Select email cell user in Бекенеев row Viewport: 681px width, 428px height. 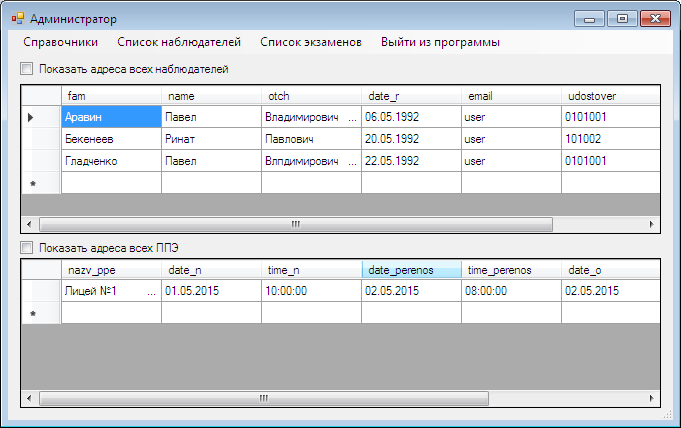[x=511, y=139]
